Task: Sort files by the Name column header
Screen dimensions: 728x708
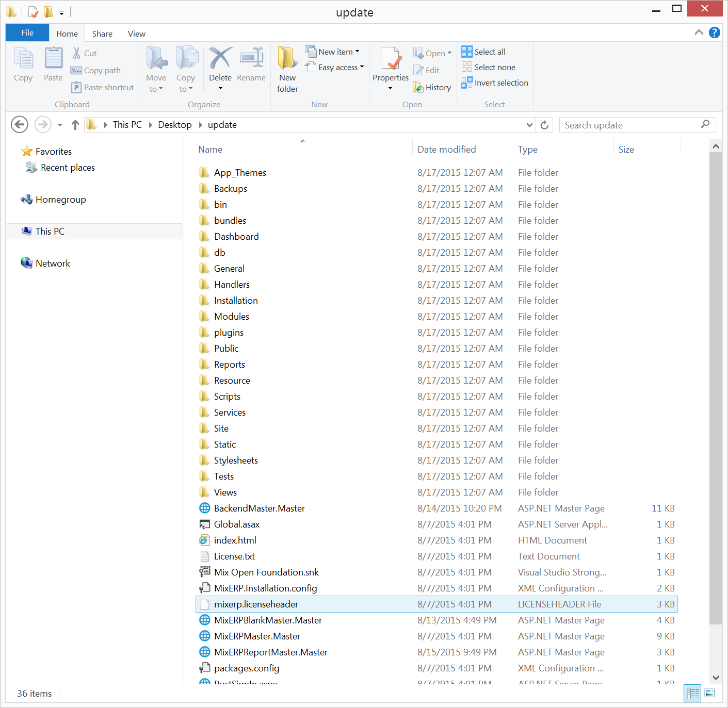Action: click(303, 149)
